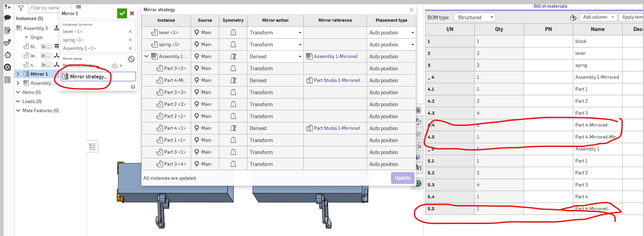Expand Mirror 1 in the instances tree

[18, 74]
